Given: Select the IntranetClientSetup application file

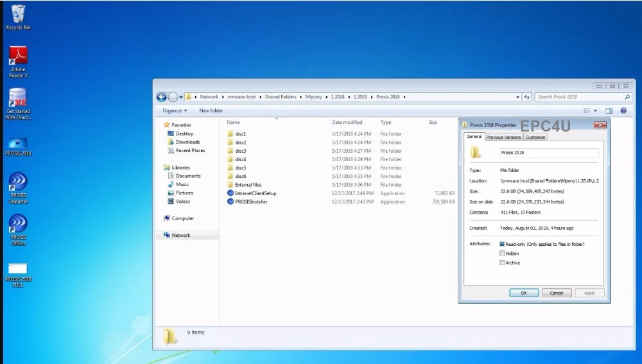Looking at the screenshot, I should [255, 193].
